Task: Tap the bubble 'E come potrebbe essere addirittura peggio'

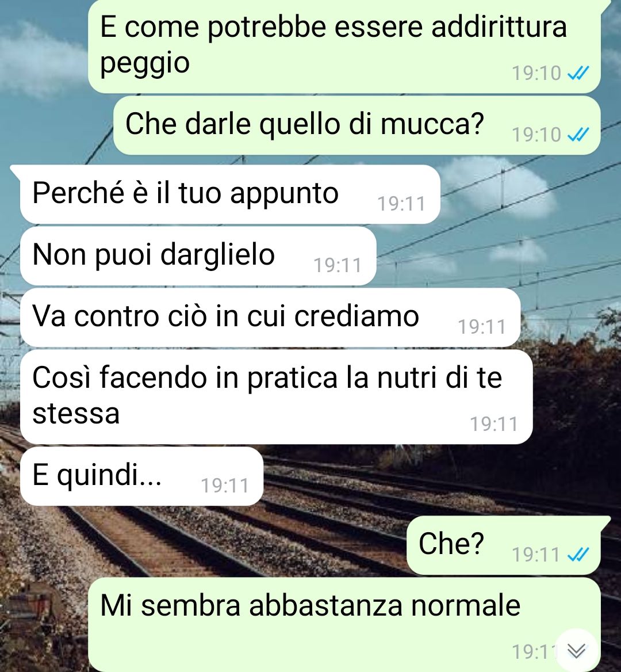Action: [344, 46]
